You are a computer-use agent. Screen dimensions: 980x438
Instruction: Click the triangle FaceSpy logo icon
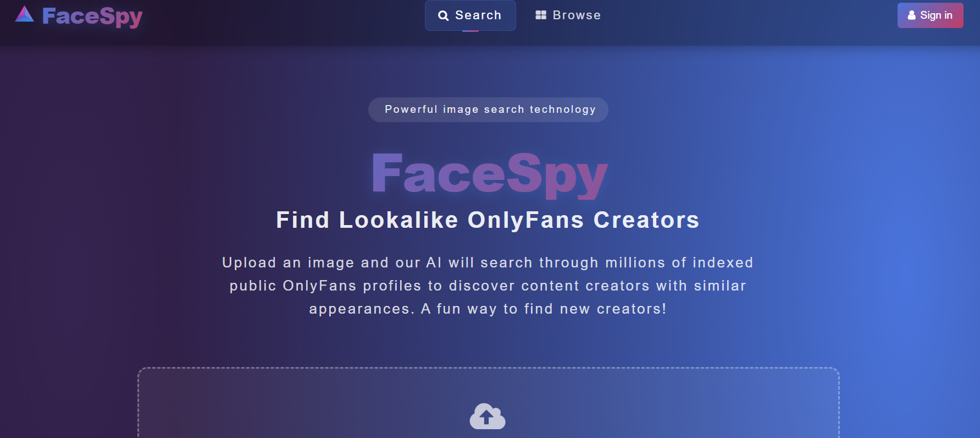(24, 15)
